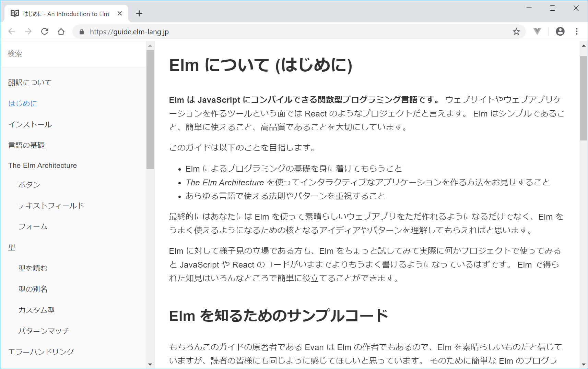Viewport: 588px width, 369px height.
Task: Click the italic The Elm Architecture bullet text
Action: coord(225,183)
